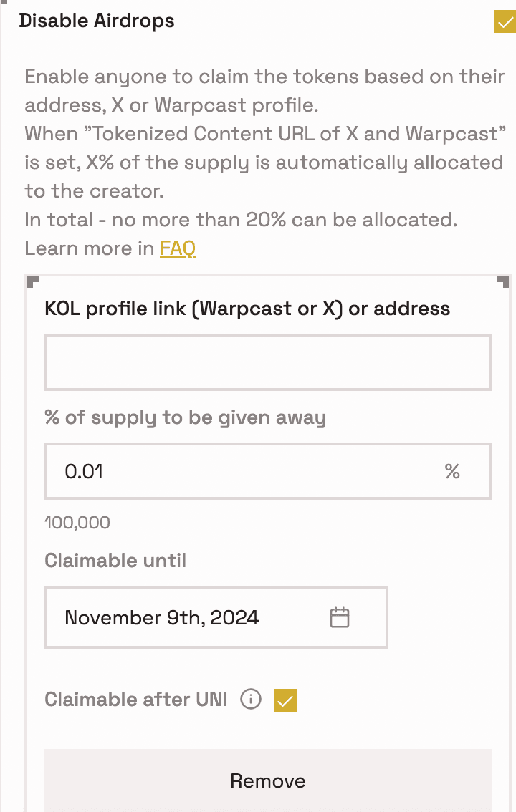Click the top-right corner bracket of KOL card
The height and width of the screenshot is (812, 516).
(503, 282)
